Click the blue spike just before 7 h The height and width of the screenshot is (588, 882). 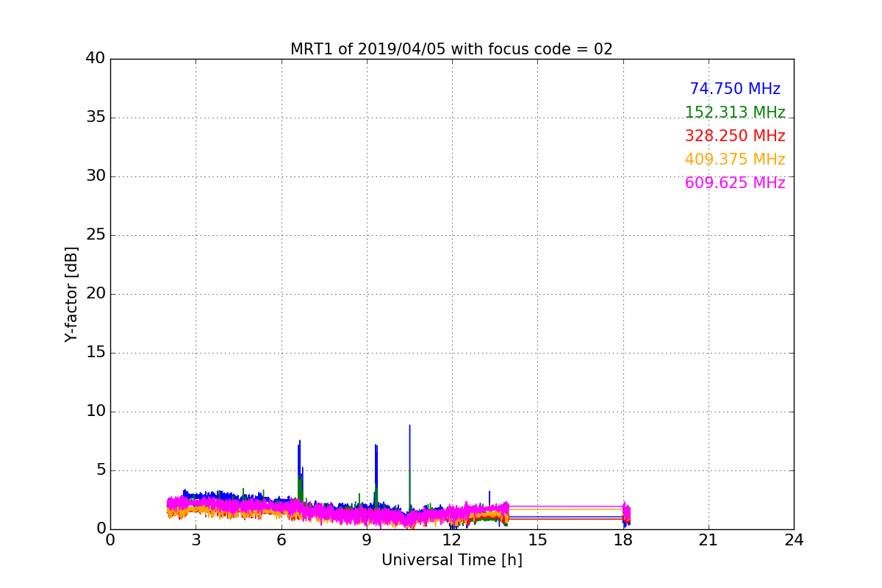point(299,470)
